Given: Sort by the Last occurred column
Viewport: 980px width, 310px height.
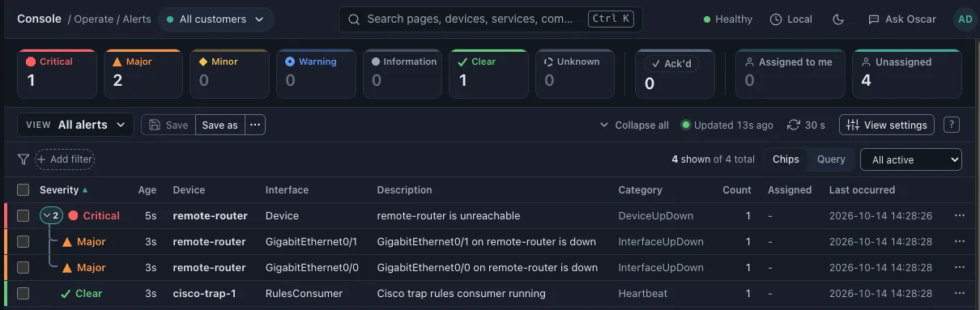Looking at the screenshot, I should (x=862, y=190).
